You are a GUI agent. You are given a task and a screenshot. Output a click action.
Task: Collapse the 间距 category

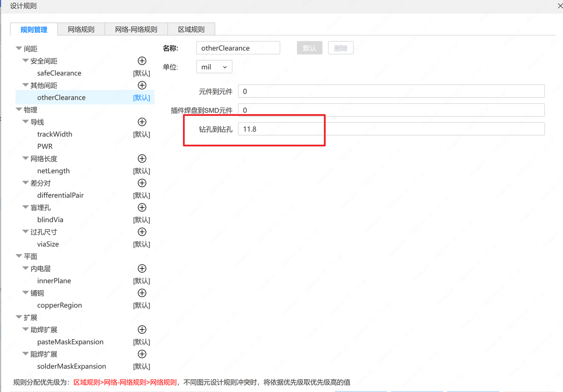(x=19, y=49)
